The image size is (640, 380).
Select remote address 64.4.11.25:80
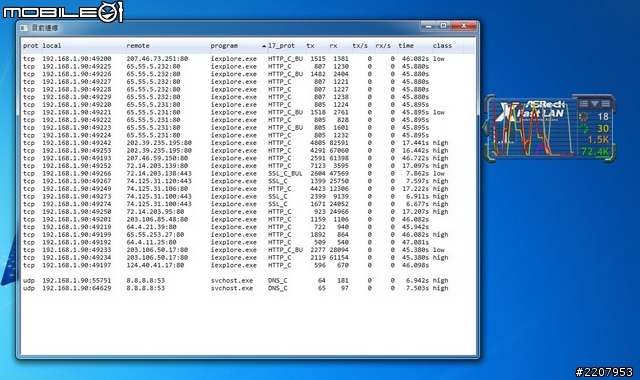pyautogui.click(x=151, y=242)
